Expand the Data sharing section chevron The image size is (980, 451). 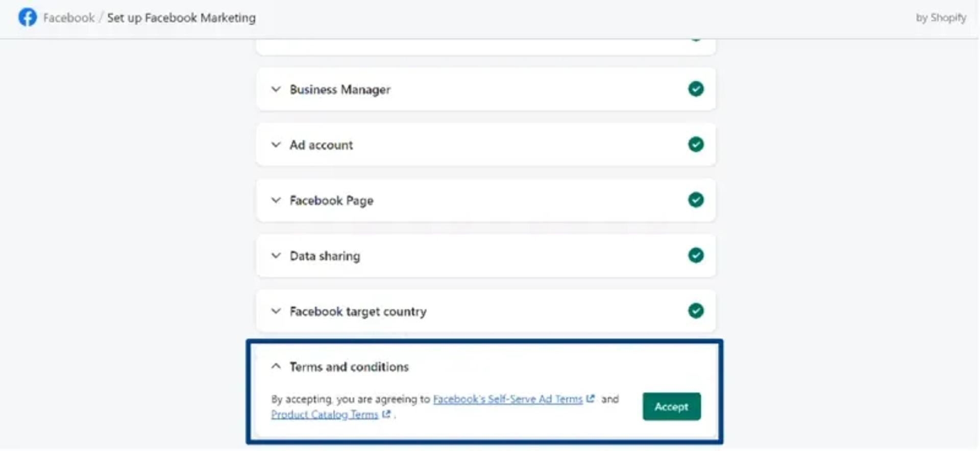click(x=276, y=255)
